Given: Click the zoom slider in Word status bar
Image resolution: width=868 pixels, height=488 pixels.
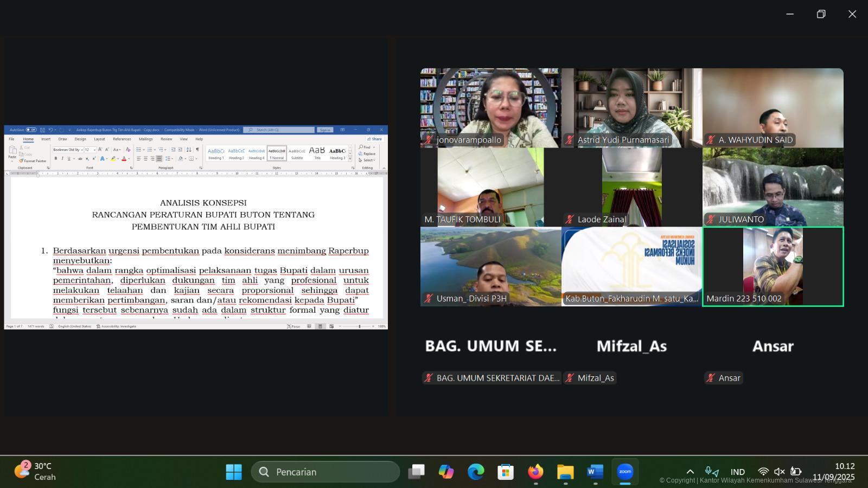Looking at the screenshot, I should pos(359,326).
